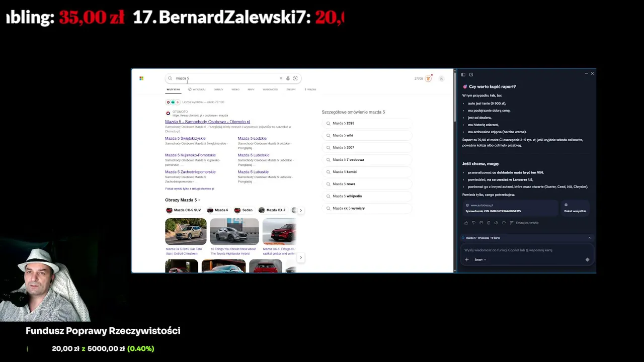Open Mazda 5 Lubuskie link
Image resolution: width=644 pixels, height=362 pixels.
253,172
